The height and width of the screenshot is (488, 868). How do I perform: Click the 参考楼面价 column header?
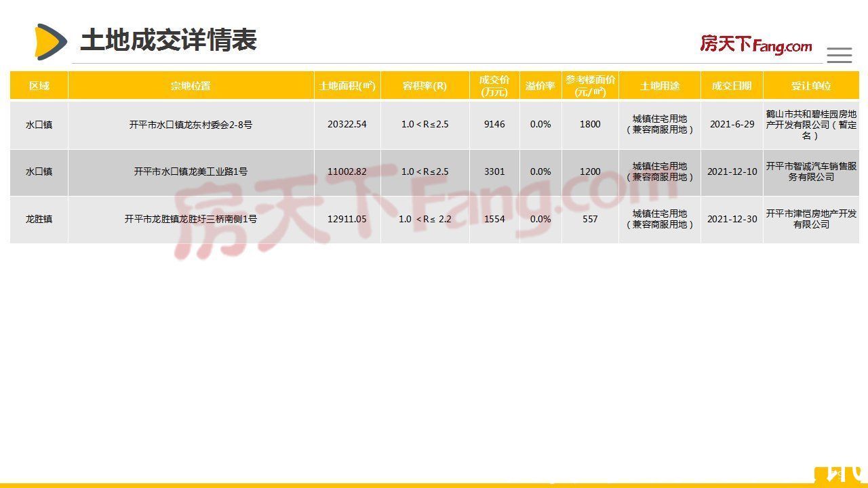pyautogui.click(x=590, y=86)
